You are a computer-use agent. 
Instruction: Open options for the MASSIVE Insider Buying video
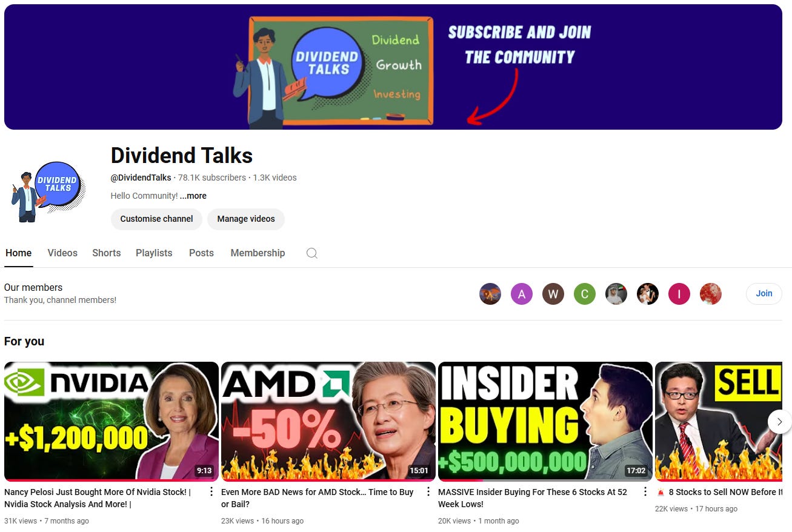click(x=645, y=491)
